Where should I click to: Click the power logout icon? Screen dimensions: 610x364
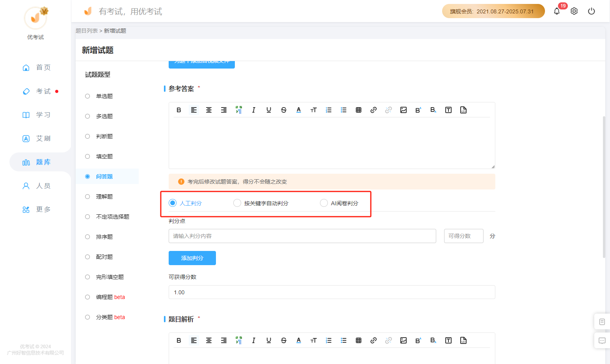click(x=591, y=11)
